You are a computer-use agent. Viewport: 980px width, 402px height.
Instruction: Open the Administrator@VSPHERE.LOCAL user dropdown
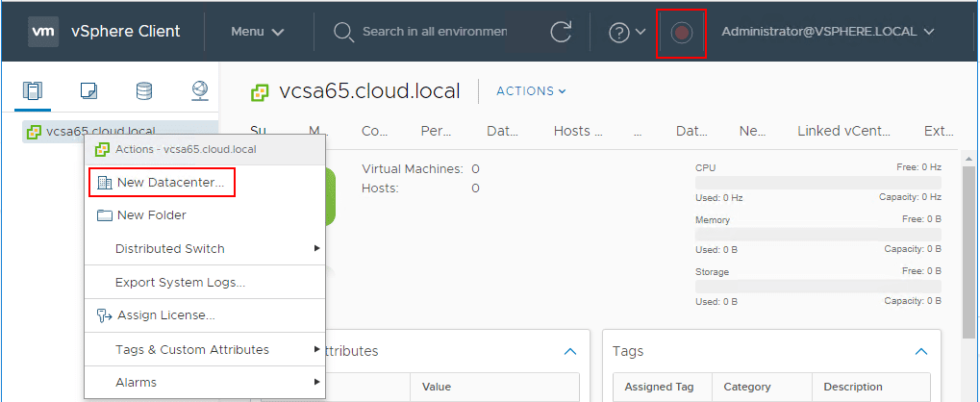coord(827,32)
